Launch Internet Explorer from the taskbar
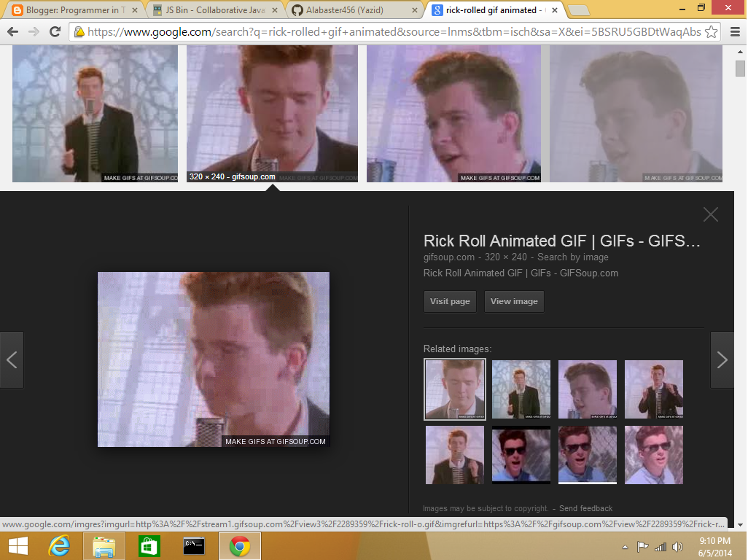The height and width of the screenshot is (560, 748). click(59, 545)
